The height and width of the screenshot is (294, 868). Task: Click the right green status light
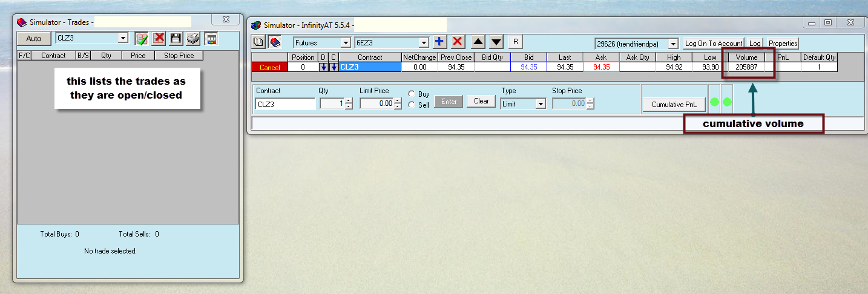tap(727, 102)
